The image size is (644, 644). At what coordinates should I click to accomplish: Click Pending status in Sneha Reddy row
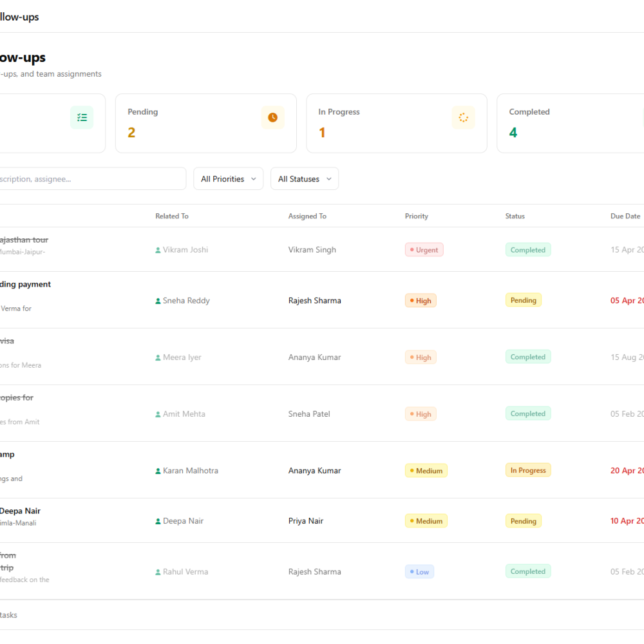click(524, 300)
